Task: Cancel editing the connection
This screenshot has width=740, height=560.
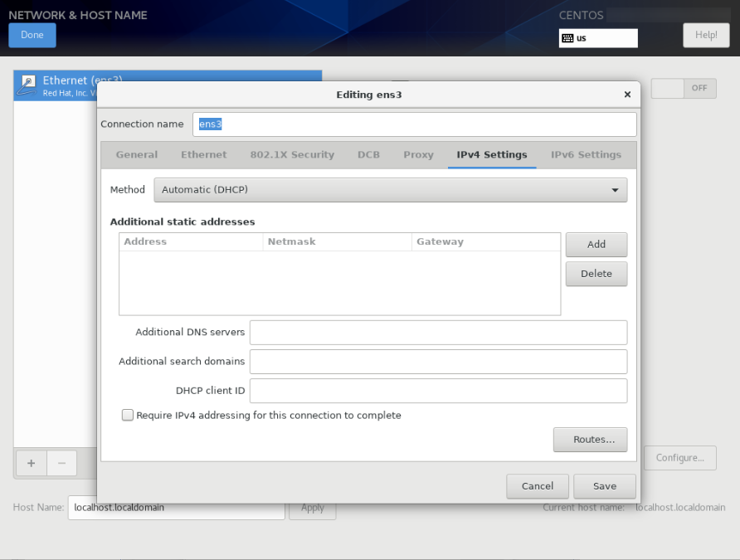Action: point(538,486)
